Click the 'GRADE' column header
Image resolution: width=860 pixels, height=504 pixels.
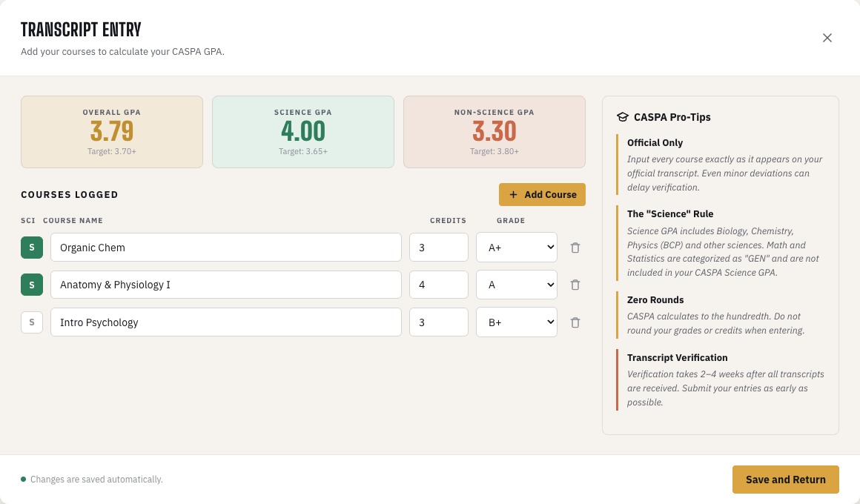511,220
